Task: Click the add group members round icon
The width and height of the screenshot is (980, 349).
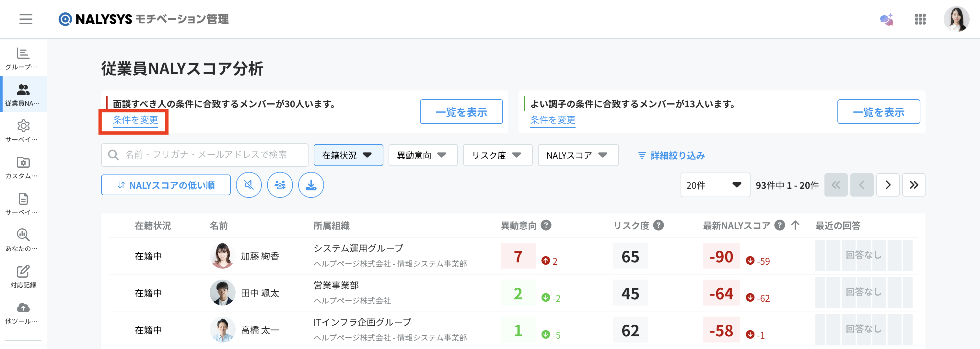Action: coord(280,185)
